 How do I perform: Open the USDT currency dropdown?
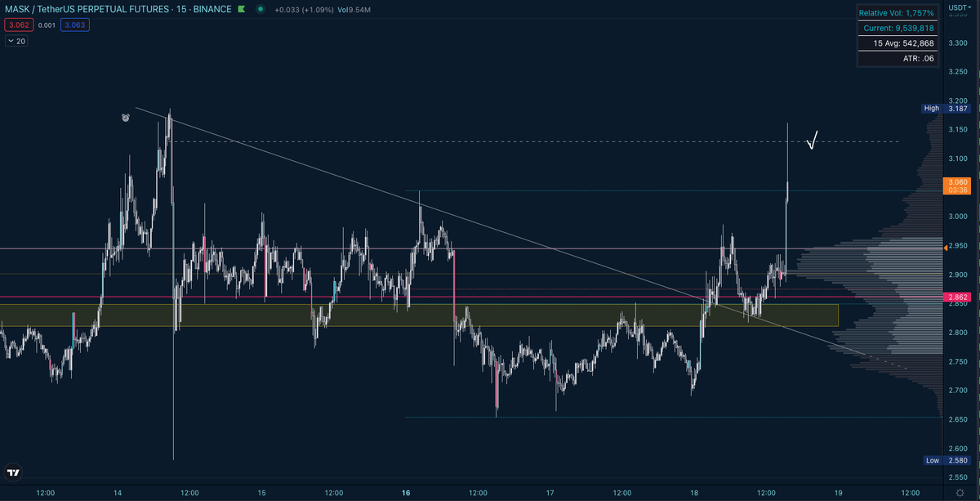tap(959, 7)
